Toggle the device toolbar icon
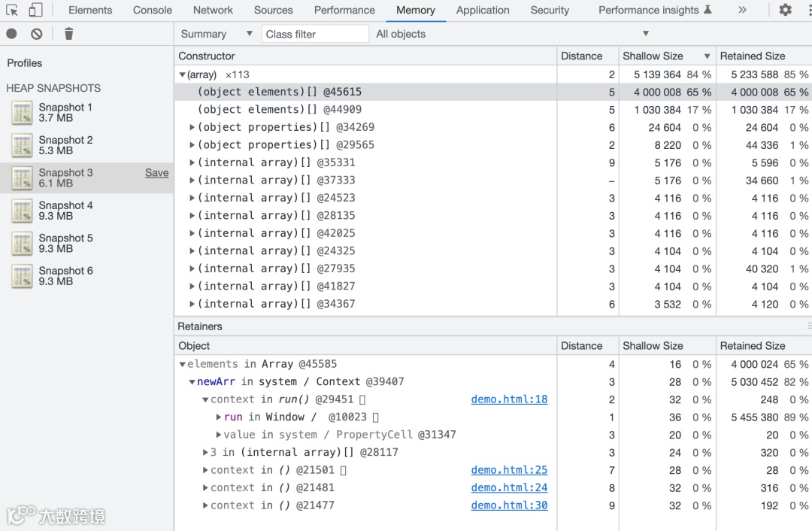 35,11
